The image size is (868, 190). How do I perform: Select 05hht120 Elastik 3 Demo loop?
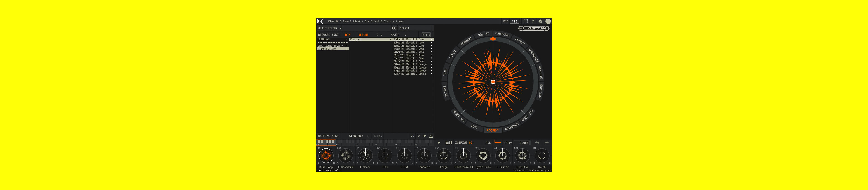click(408, 52)
